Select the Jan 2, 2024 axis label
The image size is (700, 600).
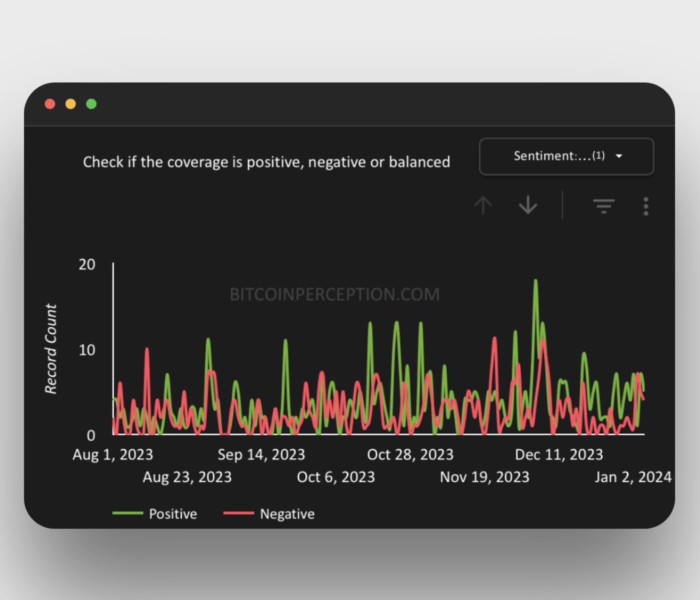633,477
